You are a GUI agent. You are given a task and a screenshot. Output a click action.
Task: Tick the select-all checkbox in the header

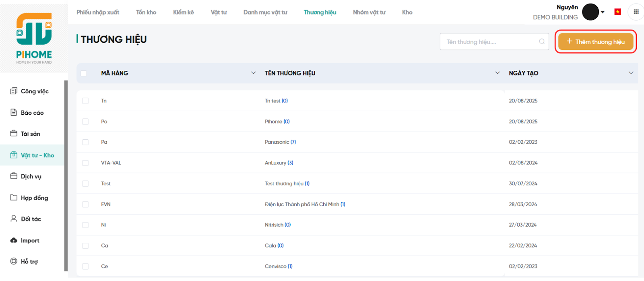(84, 73)
